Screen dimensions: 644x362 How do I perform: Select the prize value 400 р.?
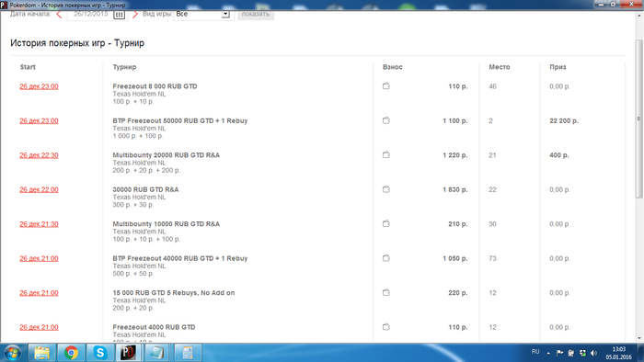(559, 155)
